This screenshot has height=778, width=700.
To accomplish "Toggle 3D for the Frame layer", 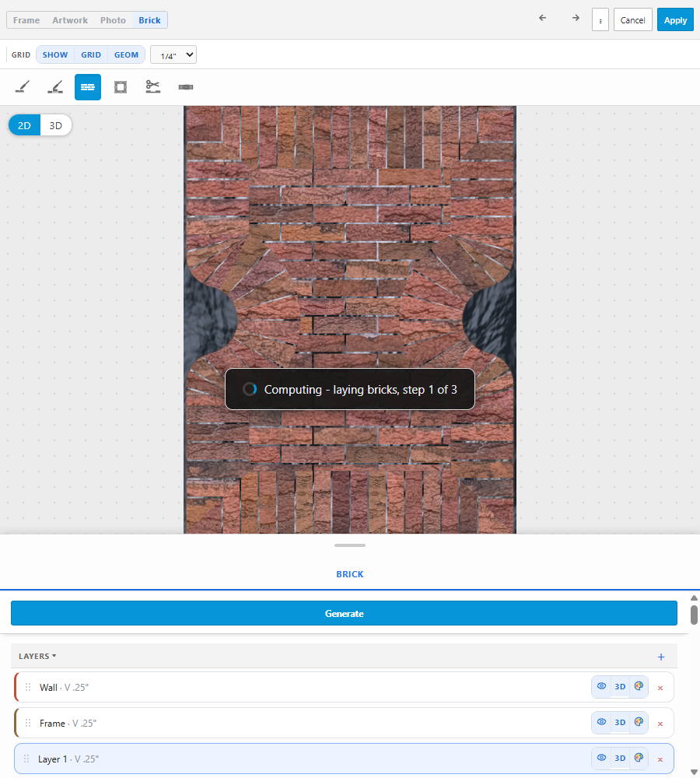I will (620, 723).
